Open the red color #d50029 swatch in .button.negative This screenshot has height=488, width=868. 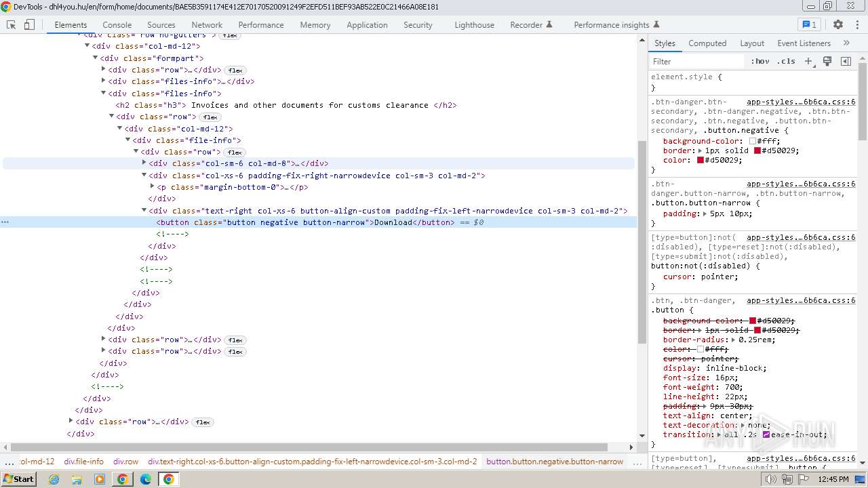(x=701, y=160)
